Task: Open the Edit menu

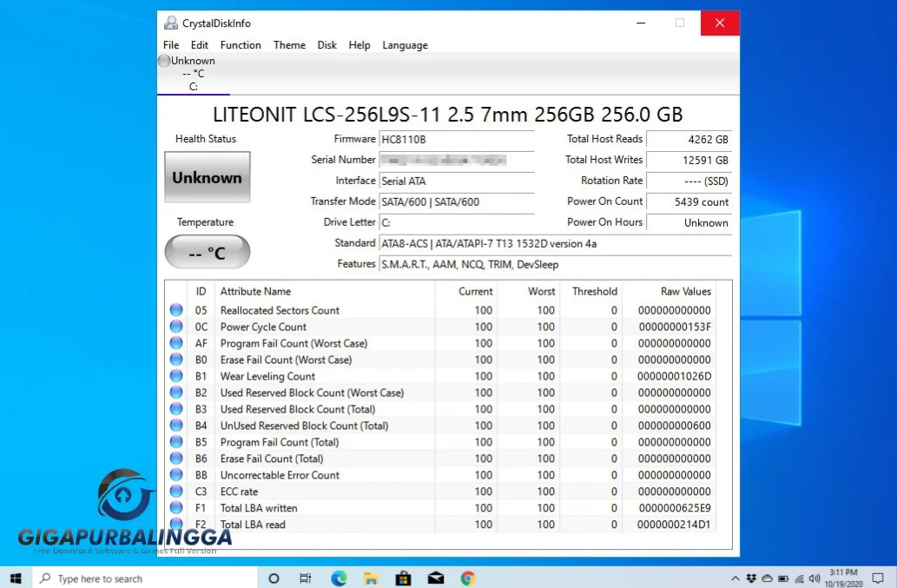Action: click(x=199, y=45)
